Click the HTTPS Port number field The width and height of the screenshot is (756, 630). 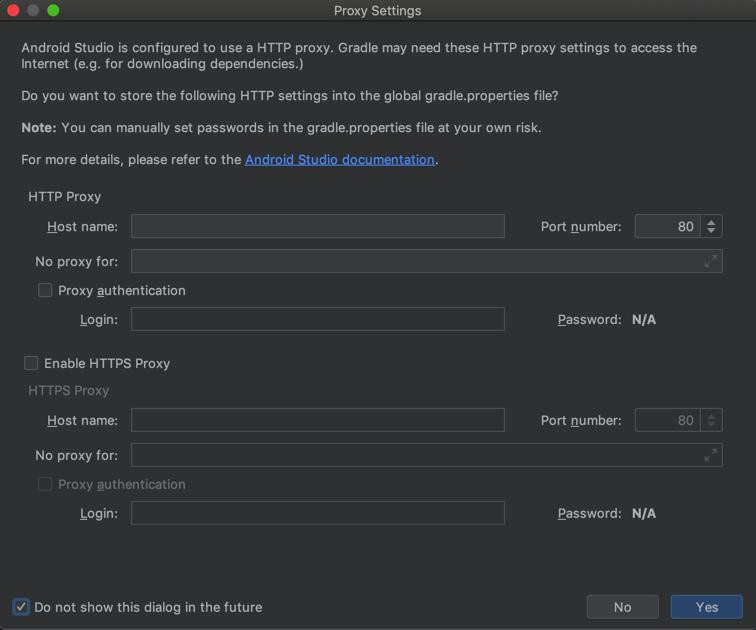[667, 420]
